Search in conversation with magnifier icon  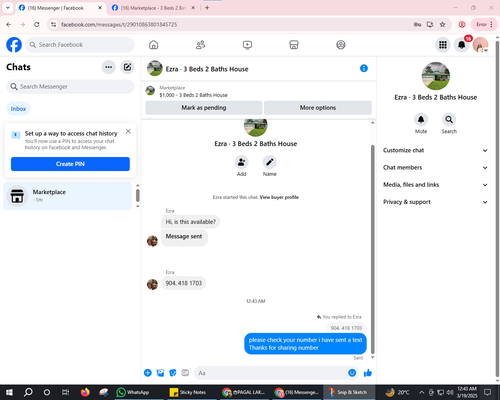(x=449, y=119)
